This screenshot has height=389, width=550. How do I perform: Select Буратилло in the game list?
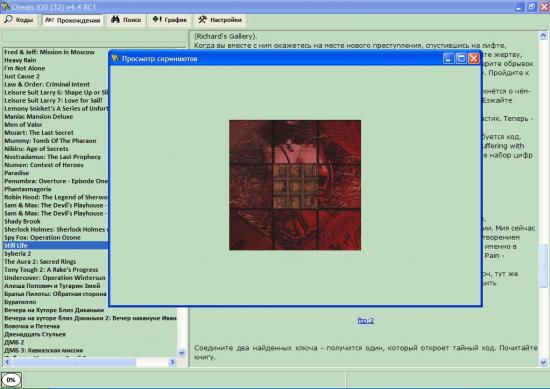click(x=20, y=302)
